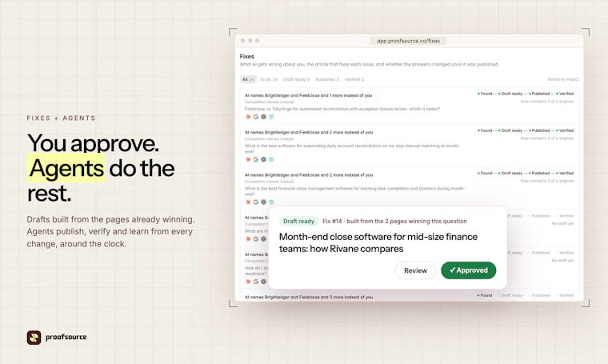608x364 pixels.
Task: Click the proofsource logo icon
Action: pos(34,338)
